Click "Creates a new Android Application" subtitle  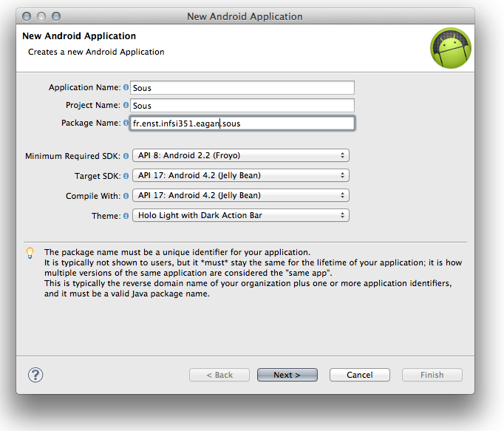click(x=96, y=52)
